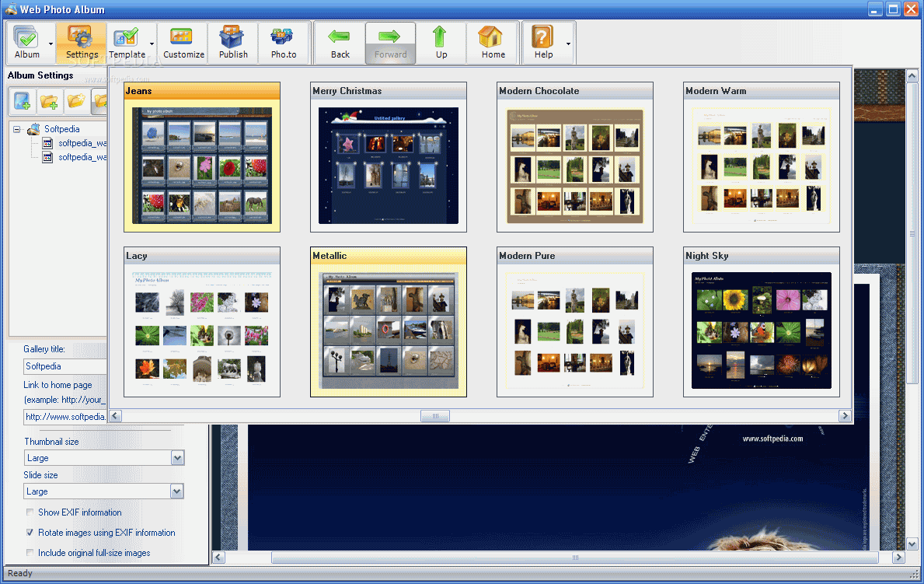Click the home page link input field
Viewport: 924px width, 584px height.
pyautogui.click(x=65, y=417)
